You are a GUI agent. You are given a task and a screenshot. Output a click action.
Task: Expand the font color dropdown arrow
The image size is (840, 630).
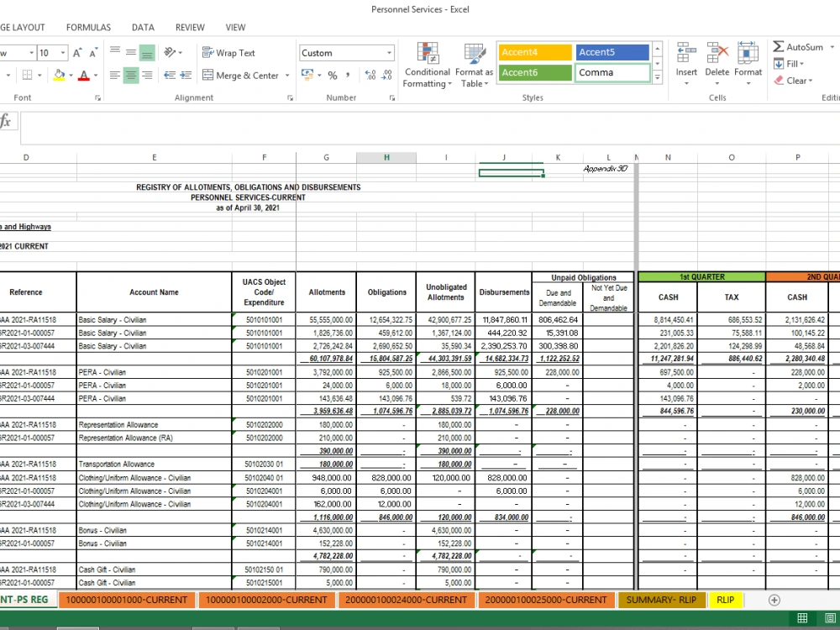[96, 75]
